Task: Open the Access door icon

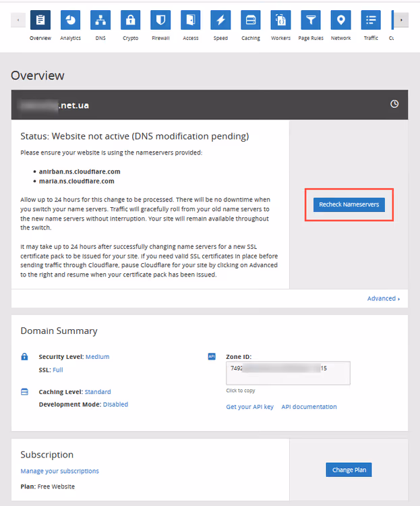Action: pyautogui.click(x=191, y=20)
